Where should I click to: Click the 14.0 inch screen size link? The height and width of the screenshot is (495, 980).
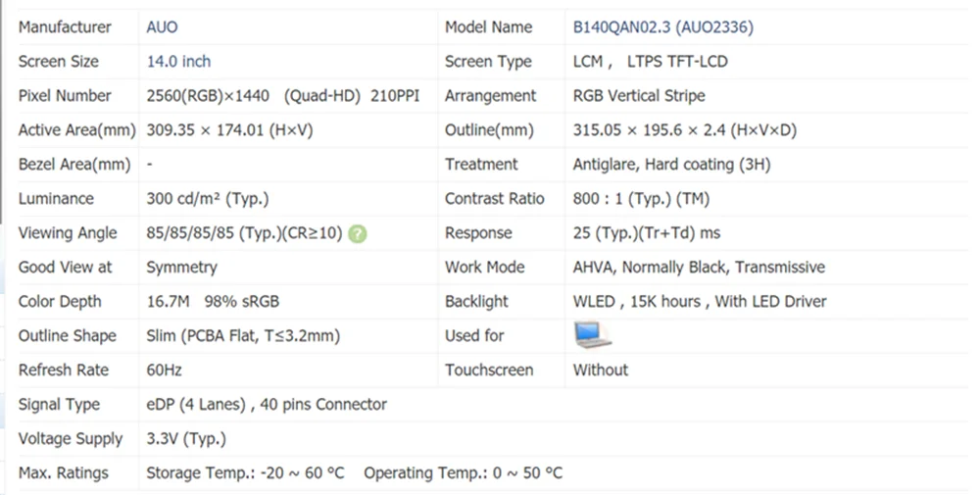coord(178,61)
